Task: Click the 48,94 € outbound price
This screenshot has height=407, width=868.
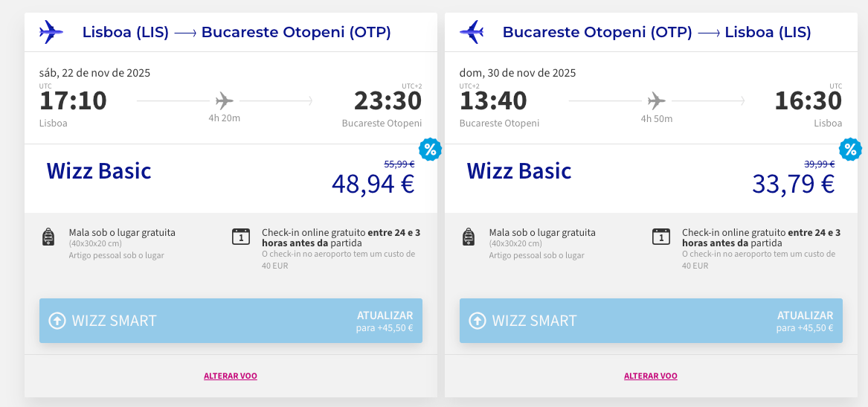Action: 373,184
